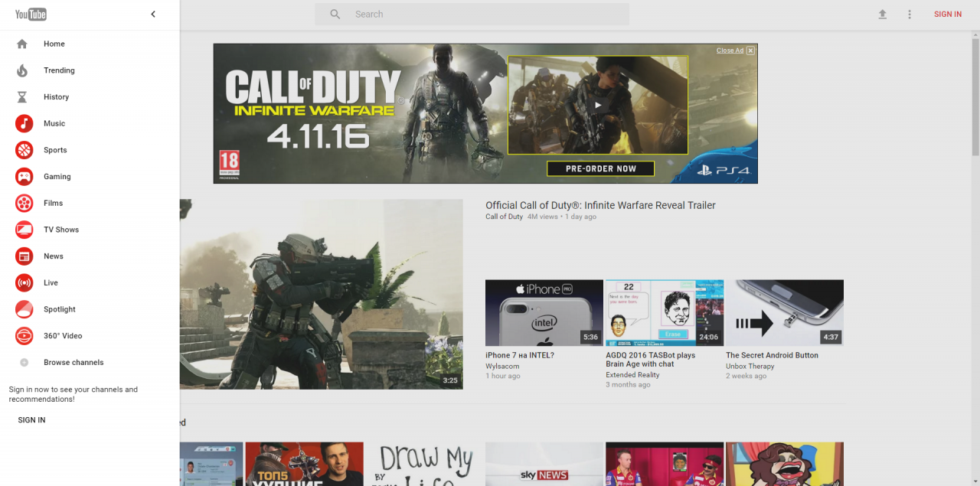Click the red SIGN IN link at top right

click(x=947, y=15)
